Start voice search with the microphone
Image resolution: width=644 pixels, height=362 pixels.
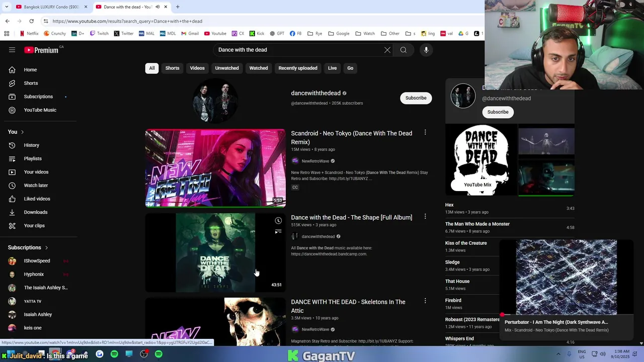(426, 50)
